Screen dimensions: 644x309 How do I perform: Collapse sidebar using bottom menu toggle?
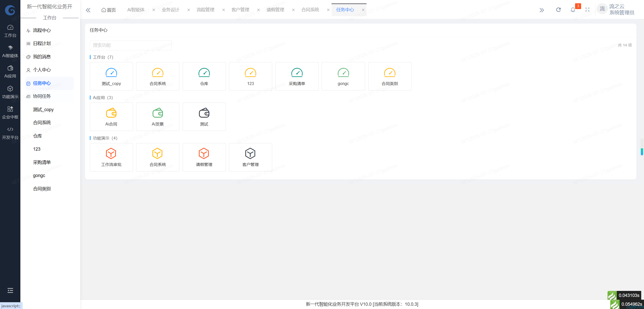tap(10, 290)
